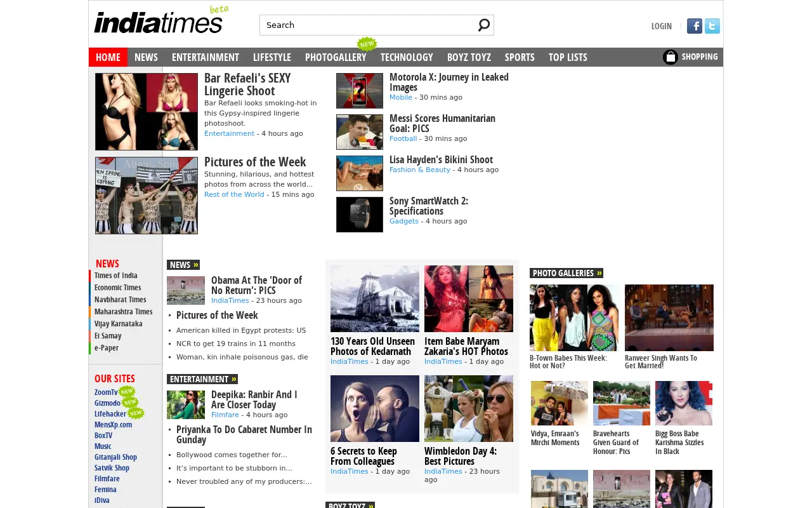Open Maharashtra Times sidebar link
812x508 pixels.
coord(124,312)
